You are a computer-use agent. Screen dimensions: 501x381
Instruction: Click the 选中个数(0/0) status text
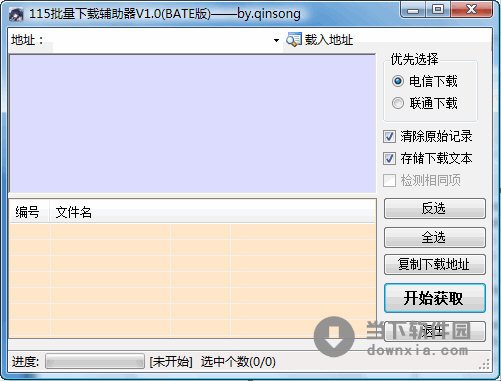238,362
